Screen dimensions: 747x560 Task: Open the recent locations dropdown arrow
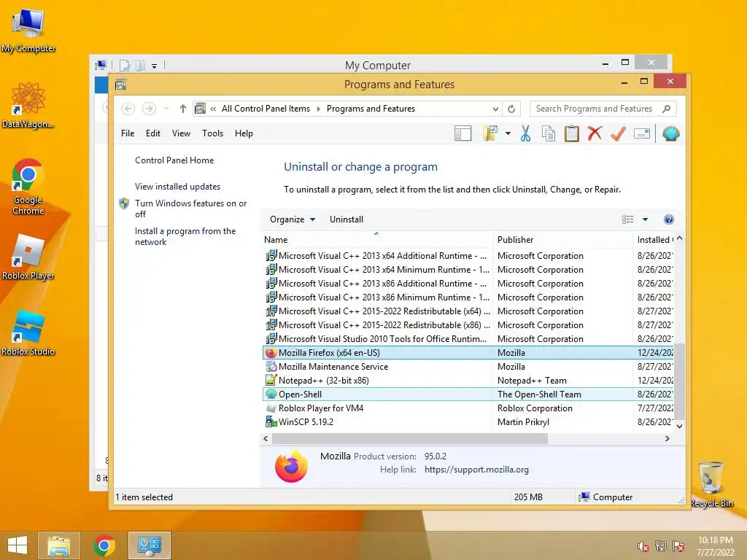click(166, 109)
